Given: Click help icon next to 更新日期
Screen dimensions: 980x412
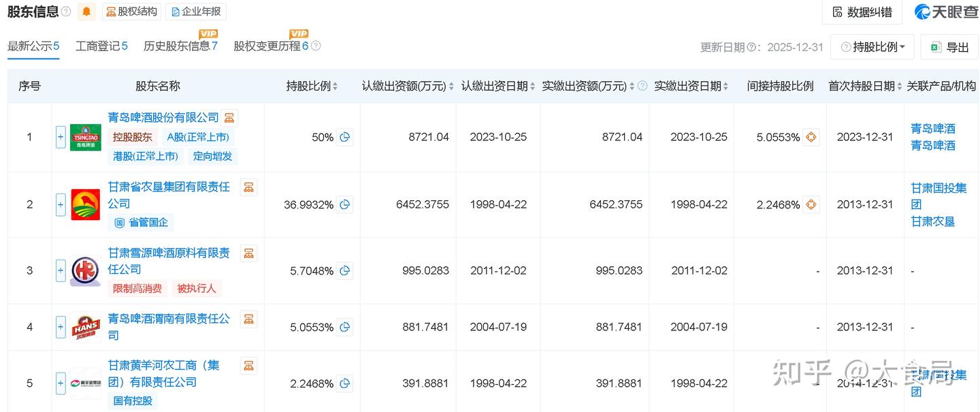Looking at the screenshot, I should [x=751, y=47].
